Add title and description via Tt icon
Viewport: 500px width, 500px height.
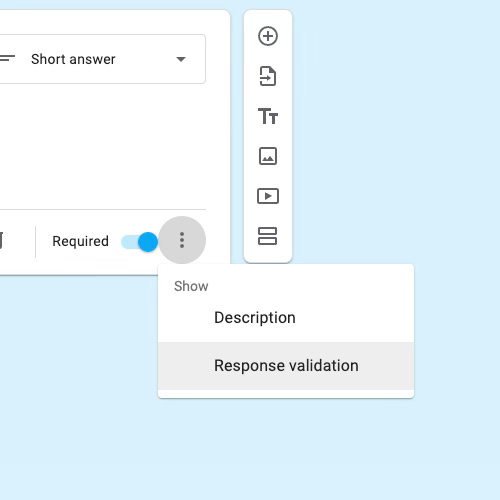pyautogui.click(x=268, y=116)
